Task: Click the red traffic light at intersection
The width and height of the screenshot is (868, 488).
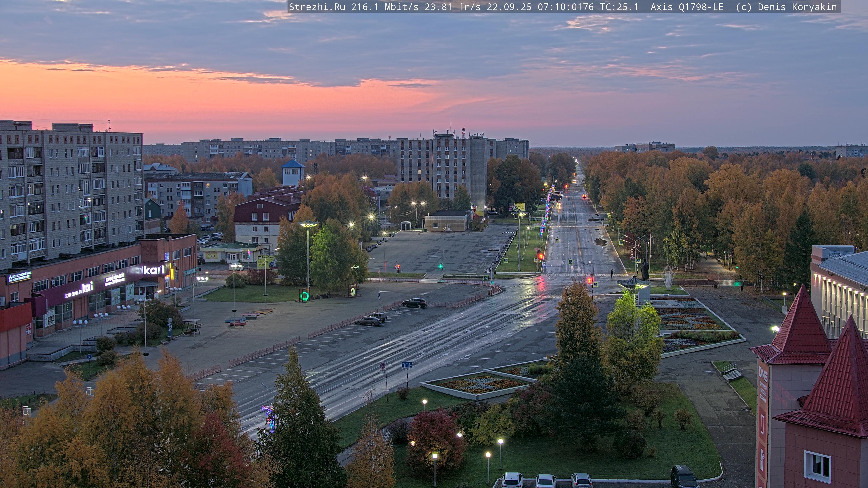Action: (x=590, y=280)
